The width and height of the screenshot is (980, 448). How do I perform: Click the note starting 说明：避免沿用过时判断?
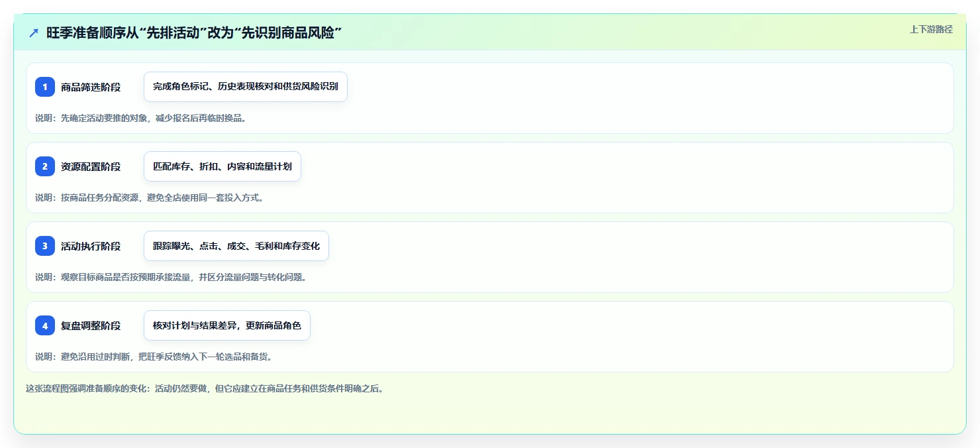154,357
